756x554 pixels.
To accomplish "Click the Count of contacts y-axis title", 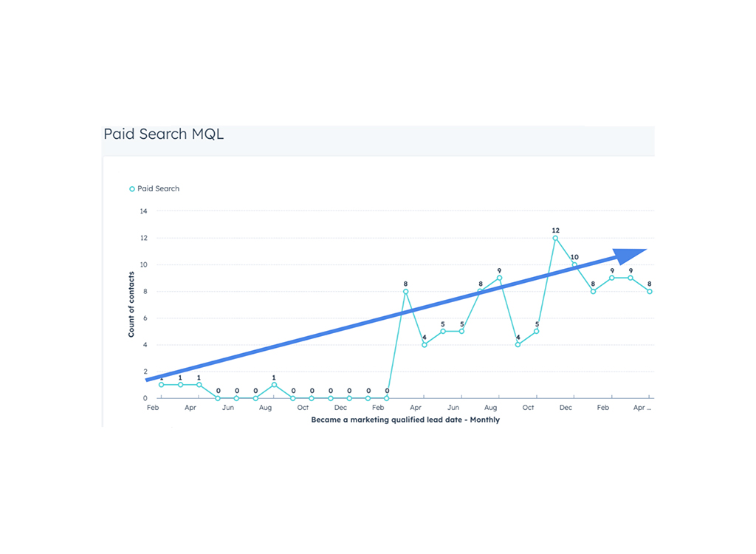I will pyautogui.click(x=131, y=304).
